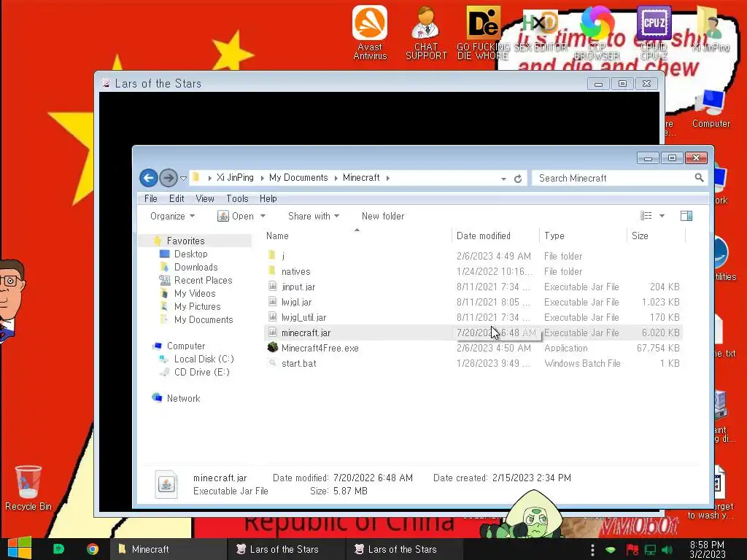Open Avast Antivirus desktop icon
The image size is (747, 560).
tap(370, 32)
